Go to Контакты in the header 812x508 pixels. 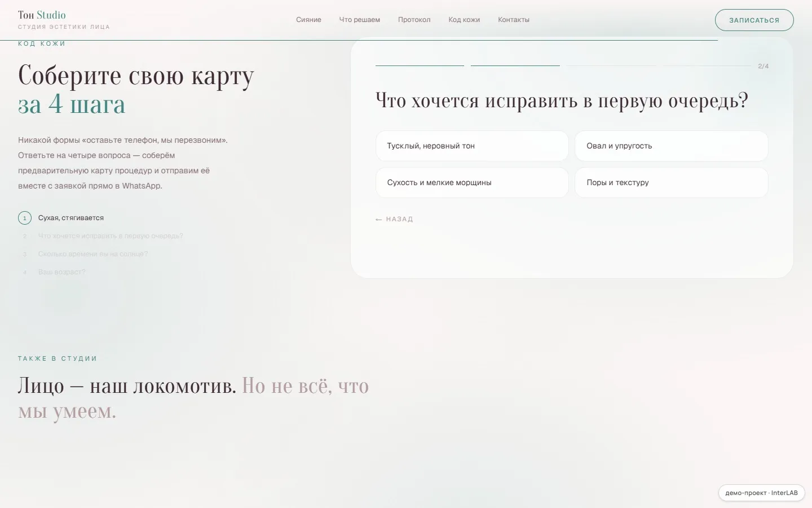514,20
